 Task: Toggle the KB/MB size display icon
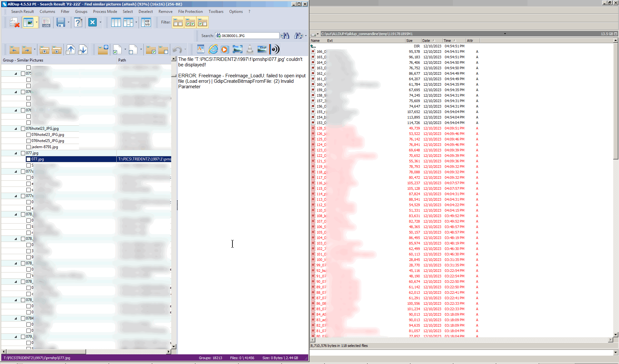tap(146, 23)
